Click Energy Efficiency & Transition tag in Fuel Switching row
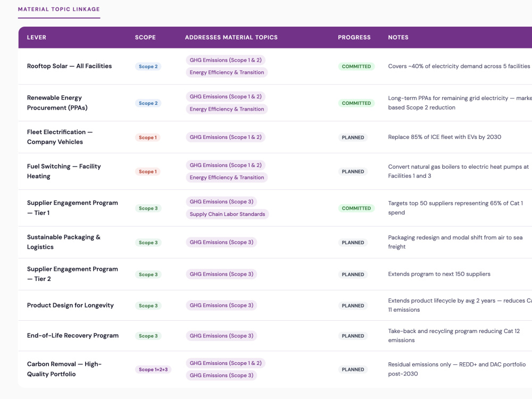Image resolution: width=532 pixels, height=399 pixels. (227, 178)
